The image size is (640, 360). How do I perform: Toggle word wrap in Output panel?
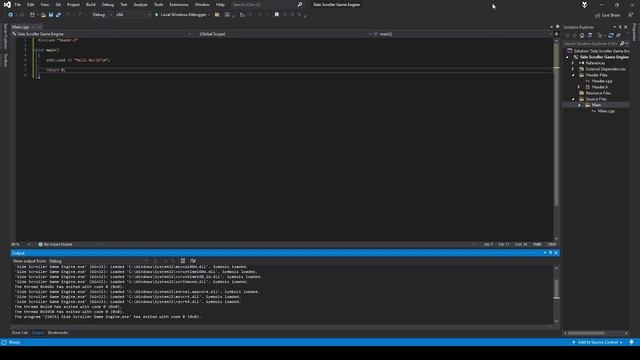click(x=193, y=261)
